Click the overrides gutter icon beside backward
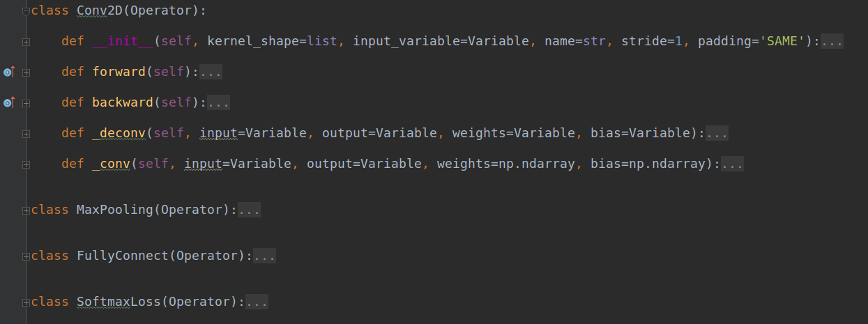Screen dimensions: 868x324 (x=8, y=102)
